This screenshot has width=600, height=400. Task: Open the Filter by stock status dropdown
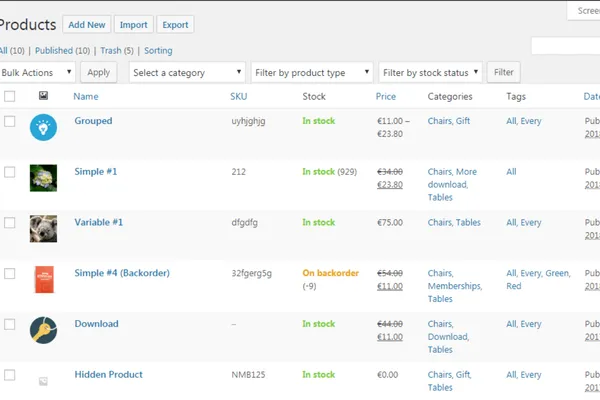tap(430, 72)
